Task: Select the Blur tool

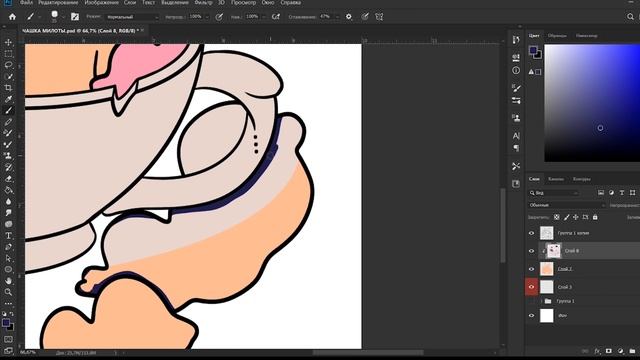Action: click(x=8, y=202)
